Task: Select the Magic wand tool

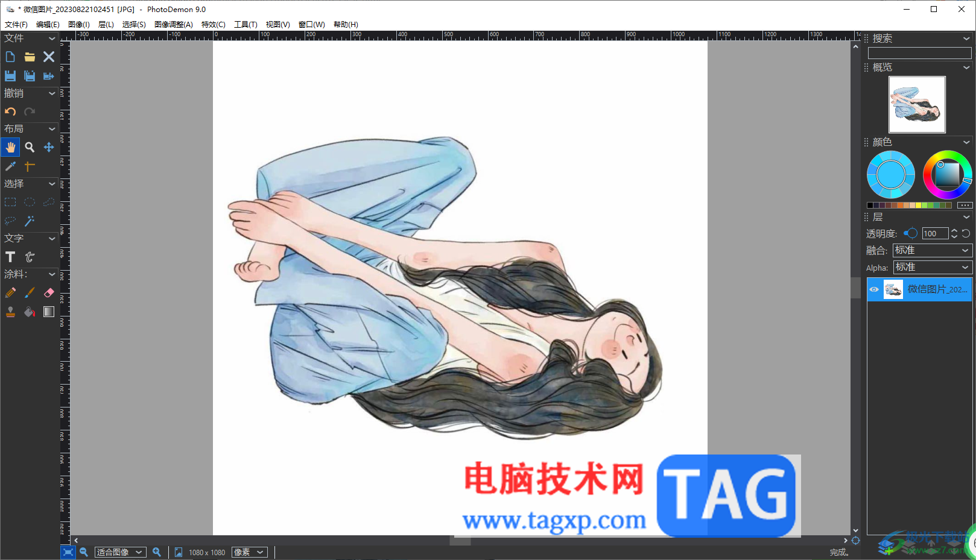Action: click(30, 221)
